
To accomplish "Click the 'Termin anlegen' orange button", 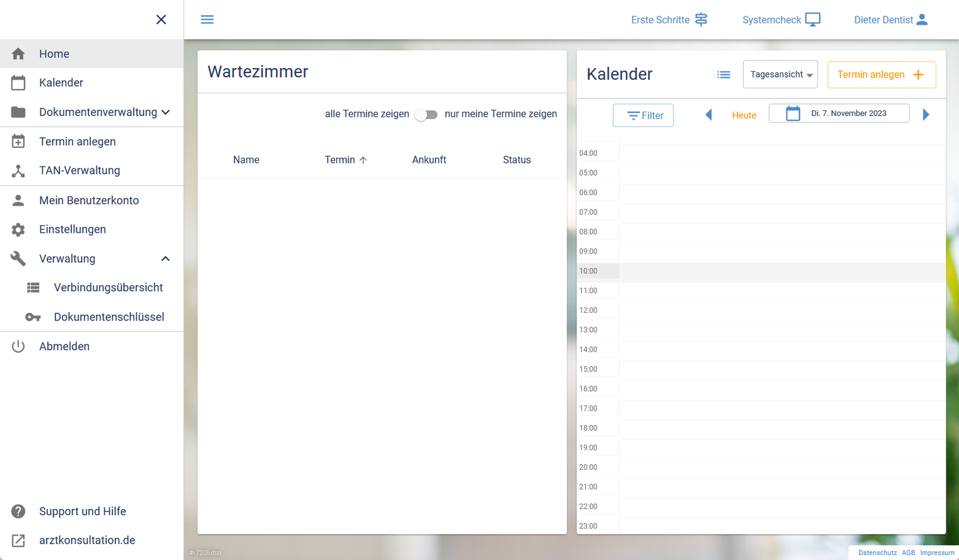I will [881, 74].
